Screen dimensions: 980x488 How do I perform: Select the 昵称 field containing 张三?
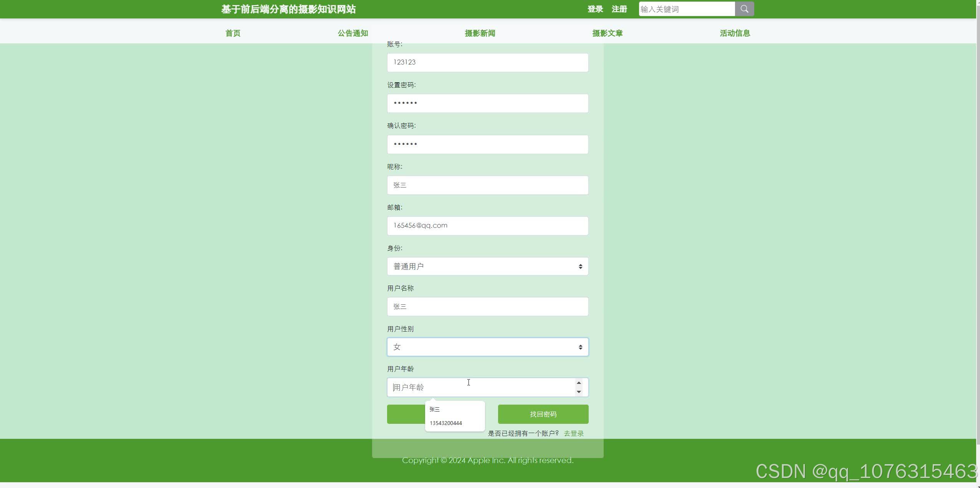click(487, 185)
